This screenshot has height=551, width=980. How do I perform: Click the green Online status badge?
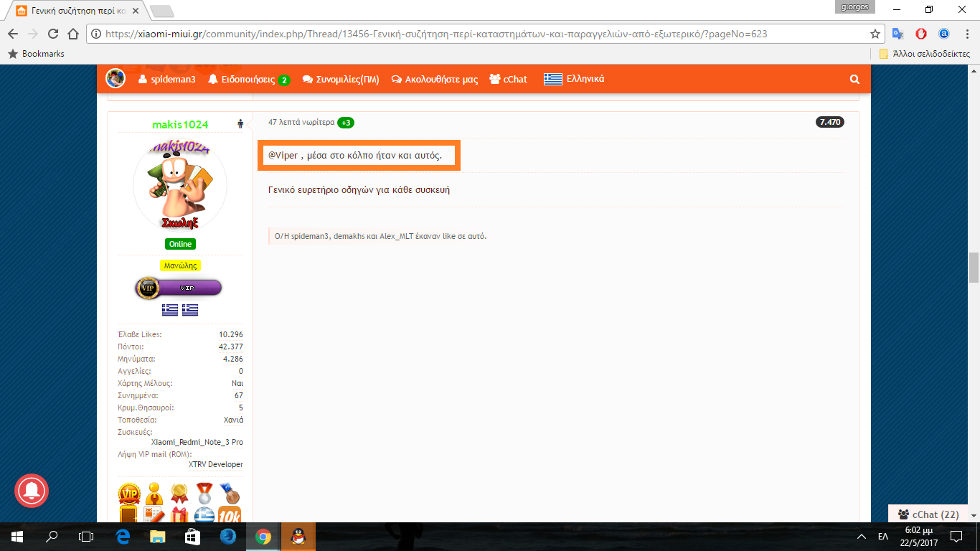[x=180, y=244]
